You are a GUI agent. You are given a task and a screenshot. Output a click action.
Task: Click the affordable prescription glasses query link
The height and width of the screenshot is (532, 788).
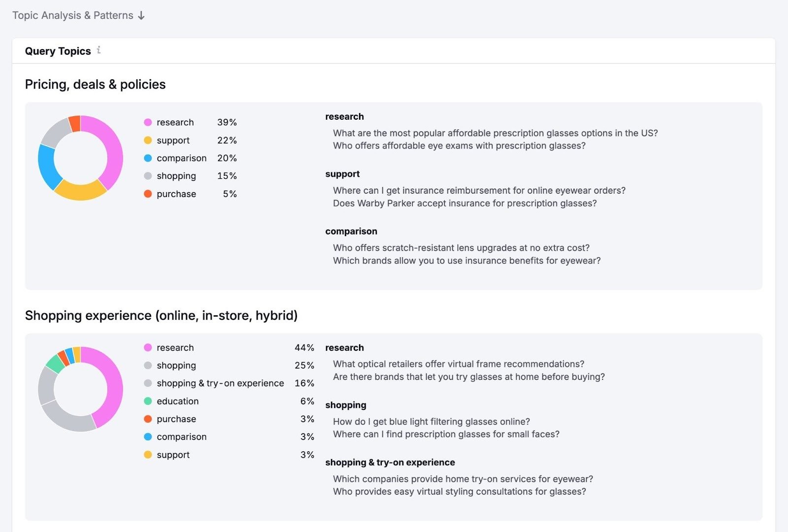point(494,133)
